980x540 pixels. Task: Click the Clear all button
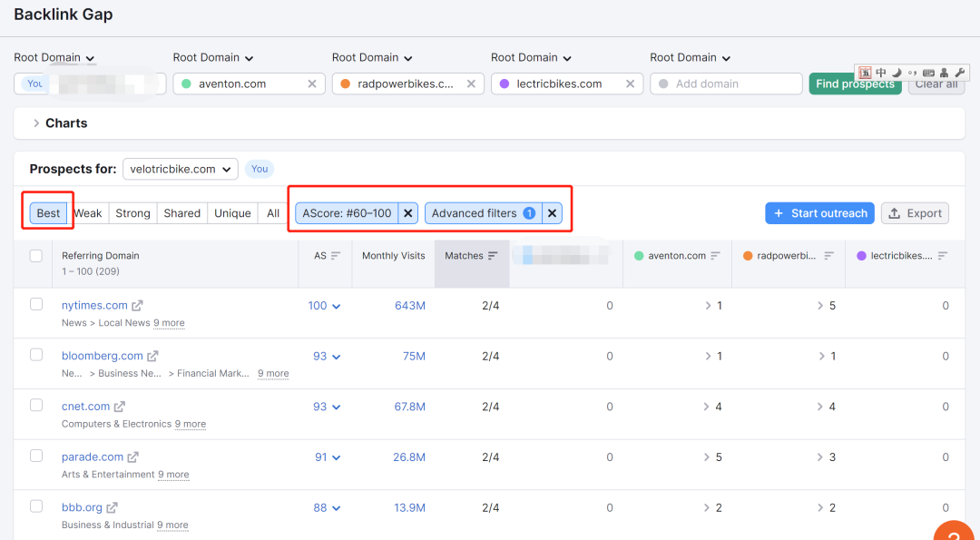pyautogui.click(x=936, y=83)
